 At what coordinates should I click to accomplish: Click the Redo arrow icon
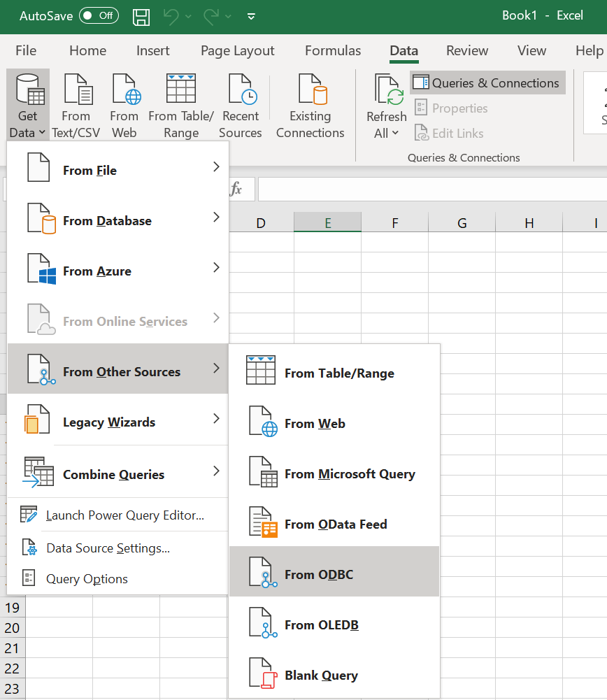[x=211, y=17]
